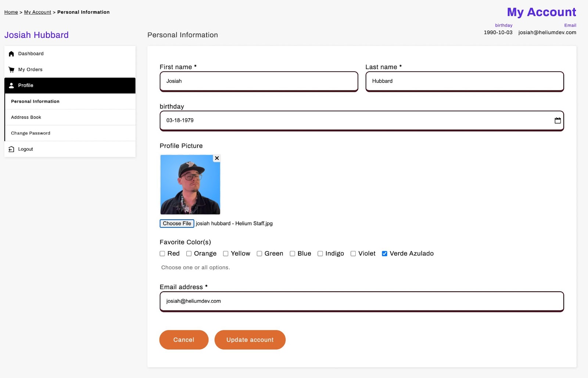Click the Dashboard house icon

pos(11,54)
